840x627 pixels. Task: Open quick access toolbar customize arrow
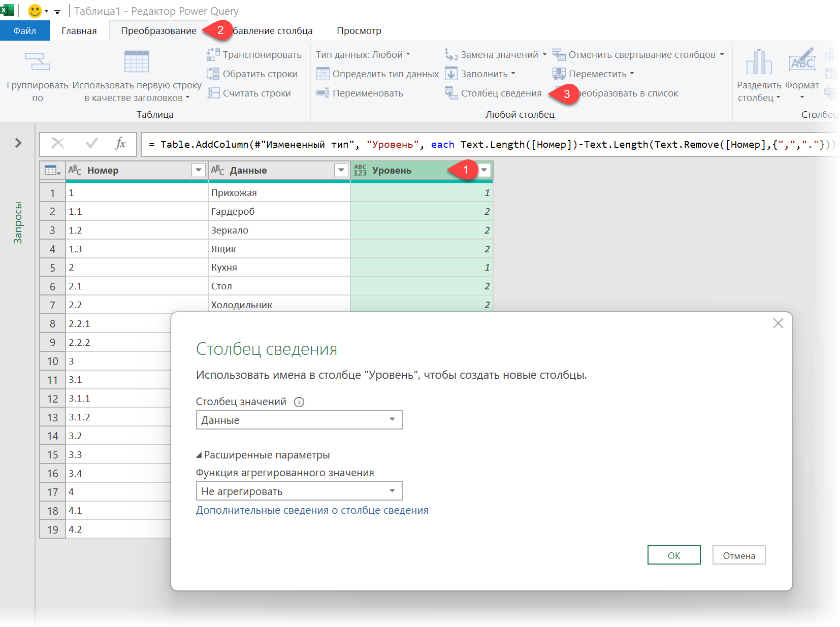pyautogui.click(x=57, y=12)
